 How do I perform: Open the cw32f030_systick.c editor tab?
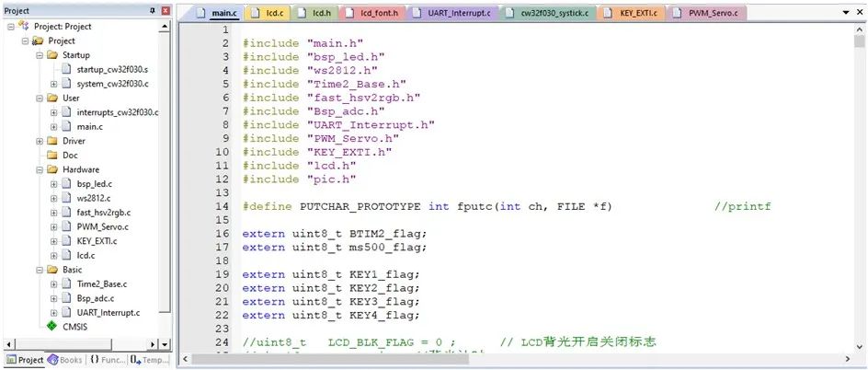(x=549, y=13)
